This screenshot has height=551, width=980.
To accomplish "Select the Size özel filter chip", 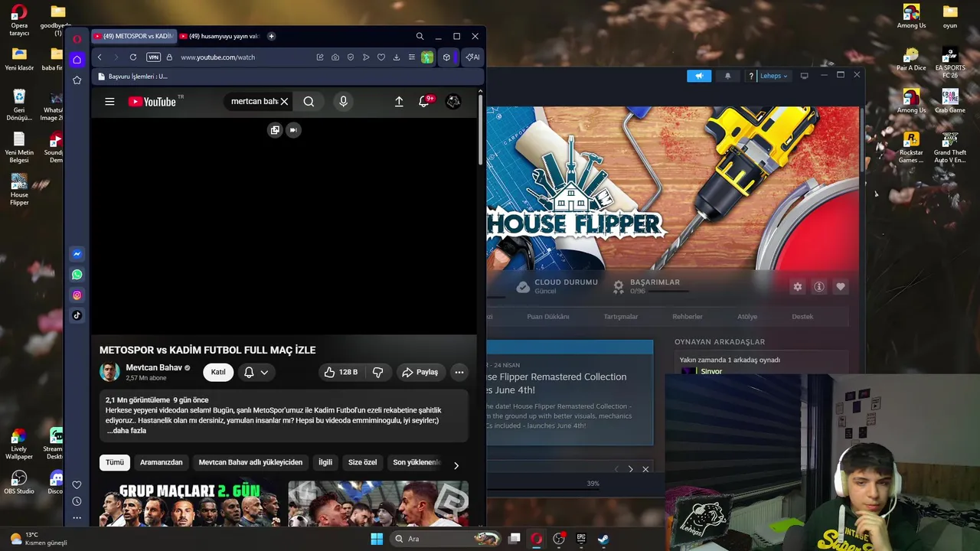I will click(363, 462).
